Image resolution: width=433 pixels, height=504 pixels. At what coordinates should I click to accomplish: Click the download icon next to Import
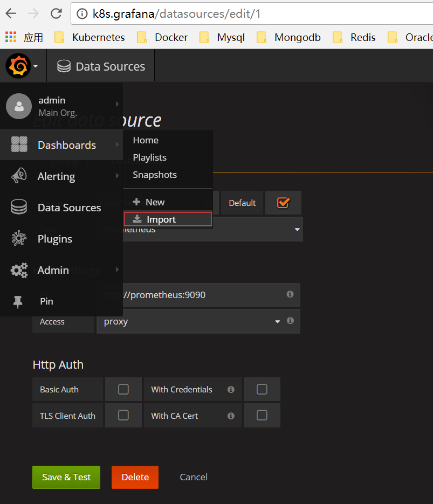click(x=138, y=219)
